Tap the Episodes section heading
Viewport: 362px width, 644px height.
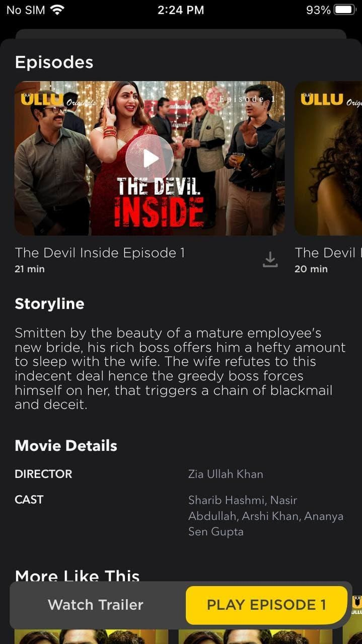pyautogui.click(x=54, y=62)
